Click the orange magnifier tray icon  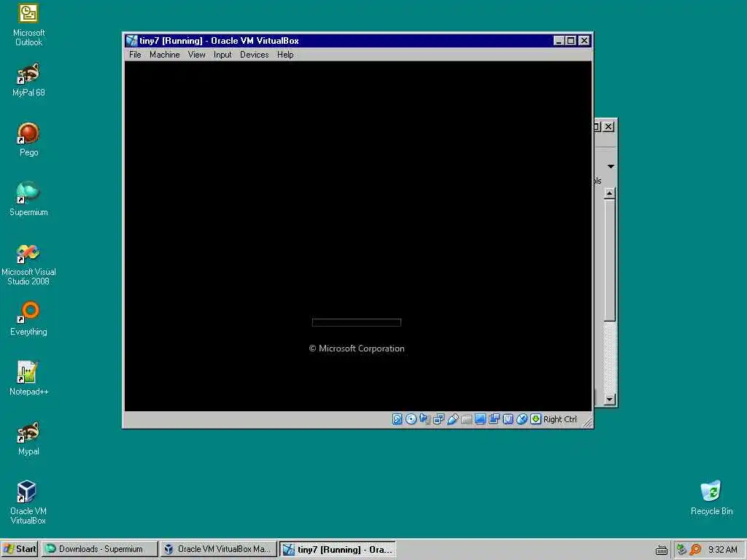click(695, 550)
